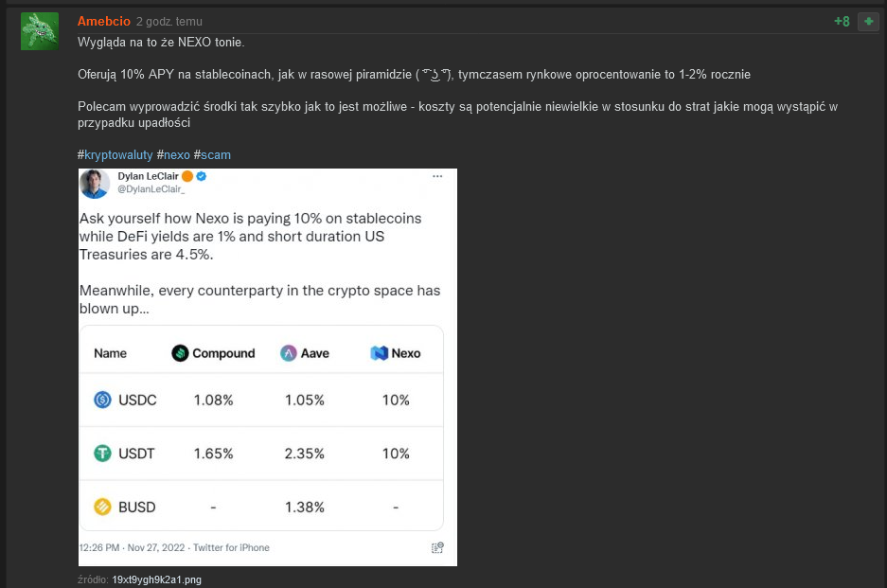Open the #nexo hashtag

point(173,154)
